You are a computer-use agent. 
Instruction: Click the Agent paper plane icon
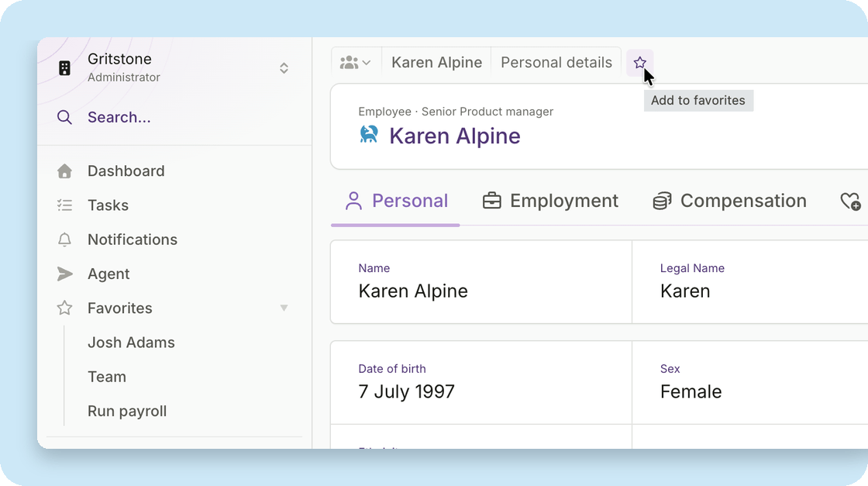[65, 274]
